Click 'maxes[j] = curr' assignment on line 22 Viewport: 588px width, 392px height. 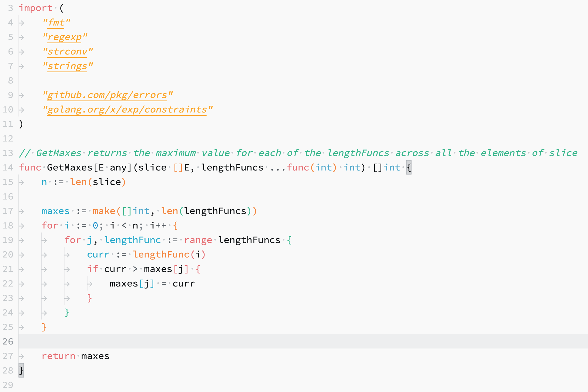coord(152,283)
